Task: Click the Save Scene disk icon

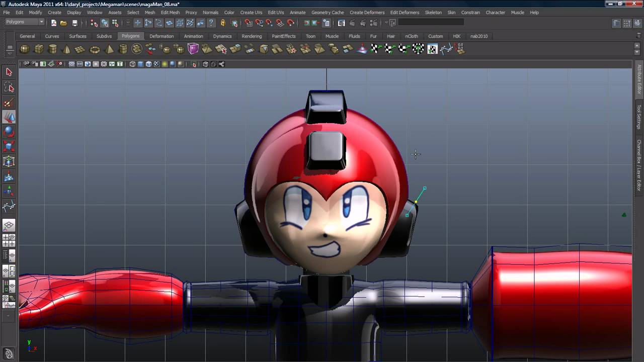Action: tap(74, 23)
